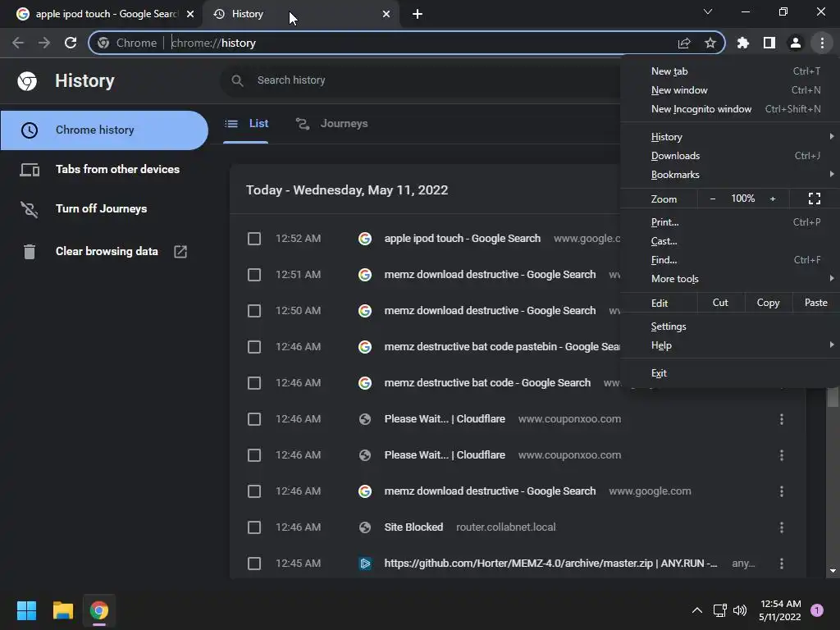This screenshot has height=630, width=840.
Task: Check the apple ipod touch history entry
Action: [x=254, y=239]
